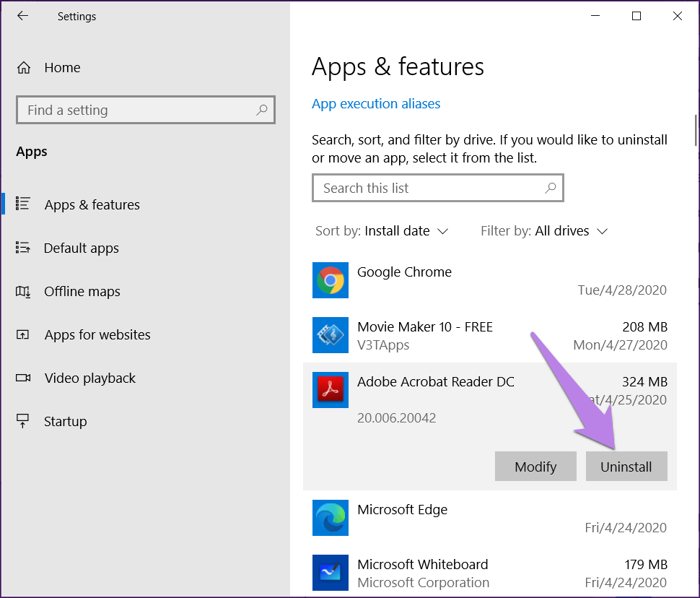The width and height of the screenshot is (700, 598).
Task: Click the Mon/4/27/2020 install date
Action: [x=620, y=345]
